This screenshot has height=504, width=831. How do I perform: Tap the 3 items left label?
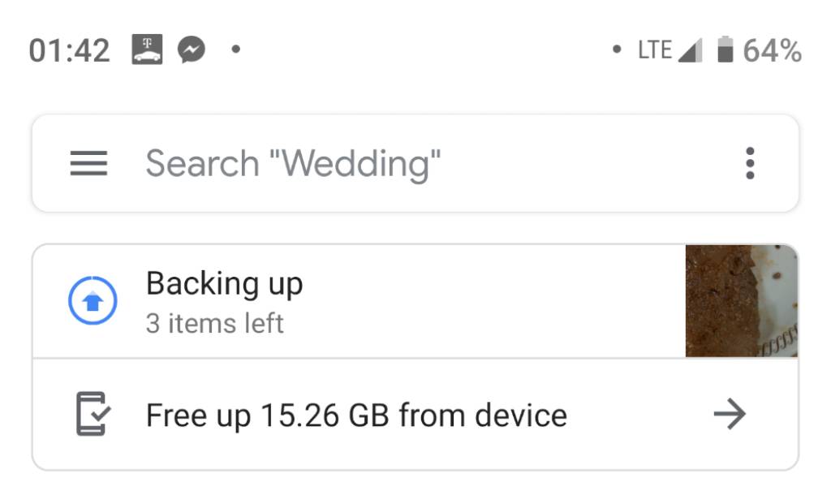point(214,323)
